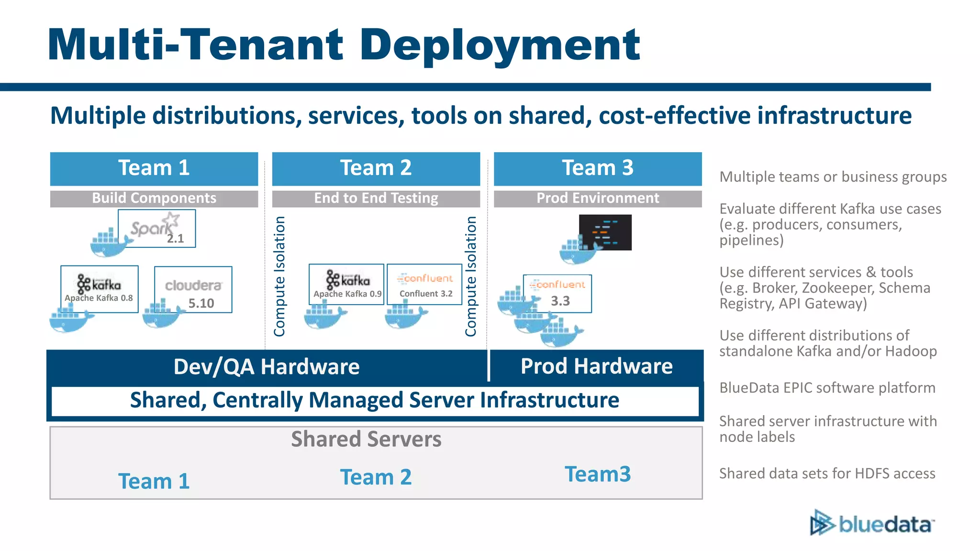Image resolution: width=980 pixels, height=551 pixels.
Task: Click the Prod Hardware block
Action: coord(597,366)
